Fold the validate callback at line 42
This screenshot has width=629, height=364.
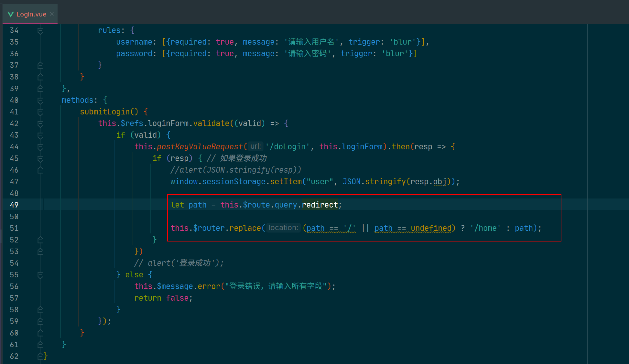click(x=40, y=124)
